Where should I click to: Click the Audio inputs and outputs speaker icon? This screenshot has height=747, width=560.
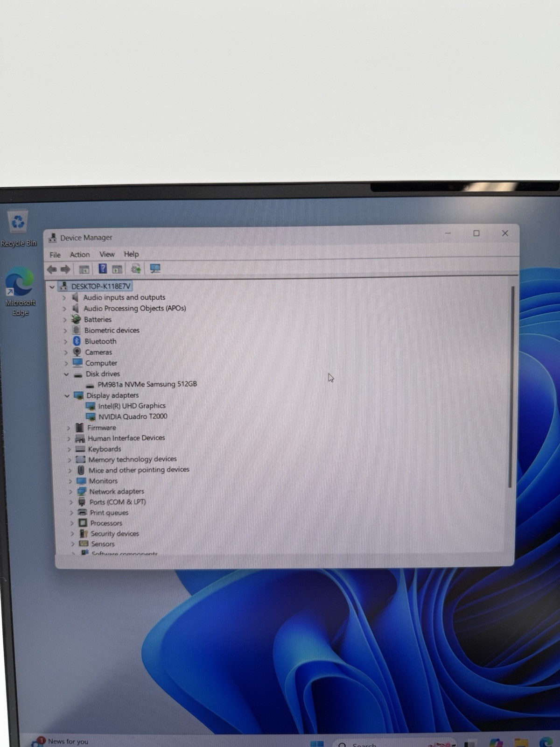pos(75,297)
